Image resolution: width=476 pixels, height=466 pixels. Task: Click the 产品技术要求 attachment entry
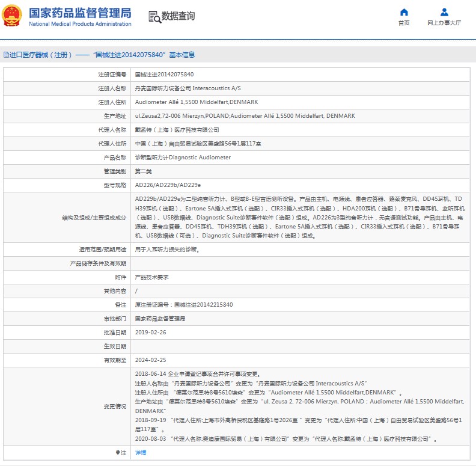tap(151, 277)
